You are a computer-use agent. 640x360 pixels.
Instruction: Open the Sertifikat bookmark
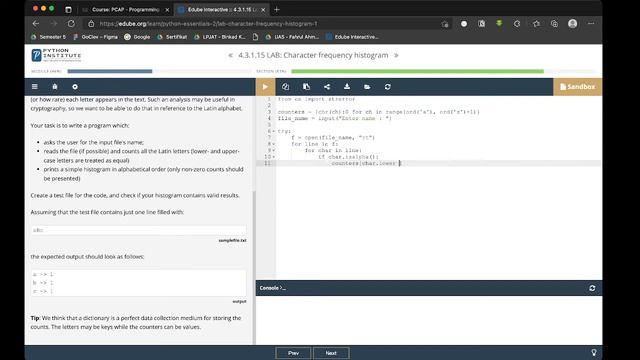pyautogui.click(x=172, y=37)
